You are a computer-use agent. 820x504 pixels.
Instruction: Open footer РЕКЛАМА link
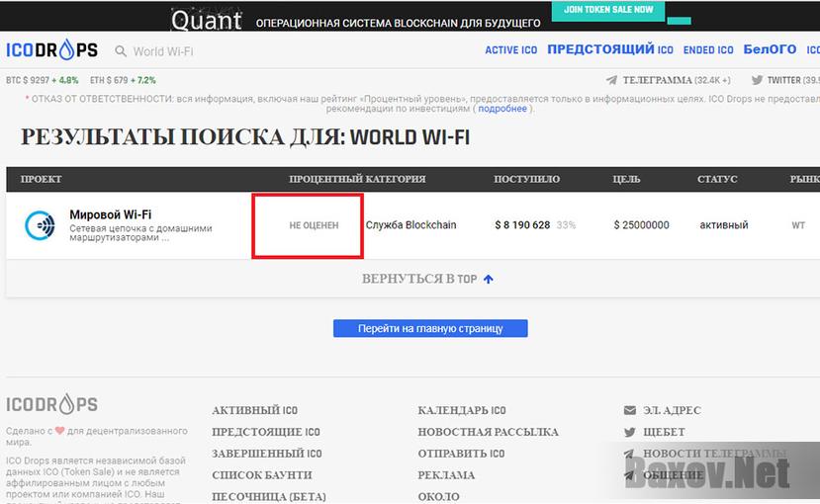(x=446, y=475)
